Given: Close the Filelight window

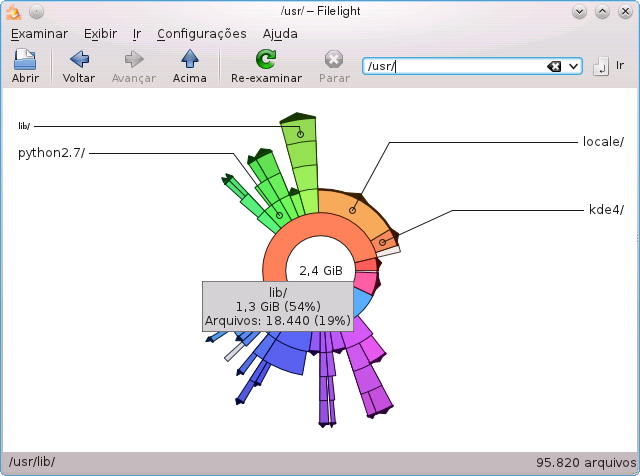Looking at the screenshot, I should 625,12.
